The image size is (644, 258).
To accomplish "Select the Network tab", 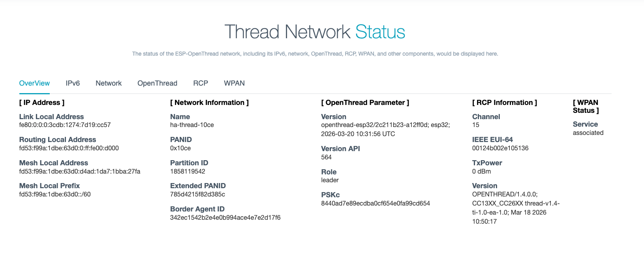I will pos(109,83).
